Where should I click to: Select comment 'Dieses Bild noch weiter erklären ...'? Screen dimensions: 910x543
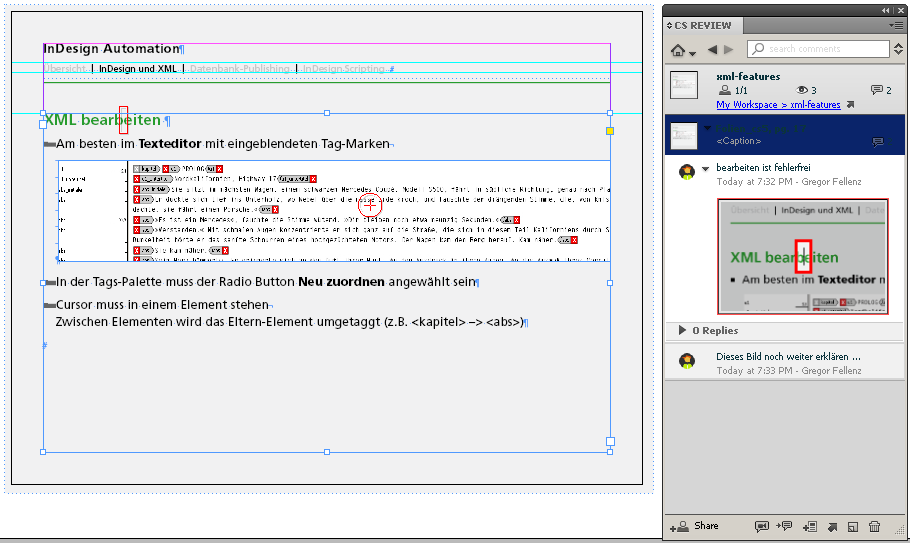click(788, 356)
